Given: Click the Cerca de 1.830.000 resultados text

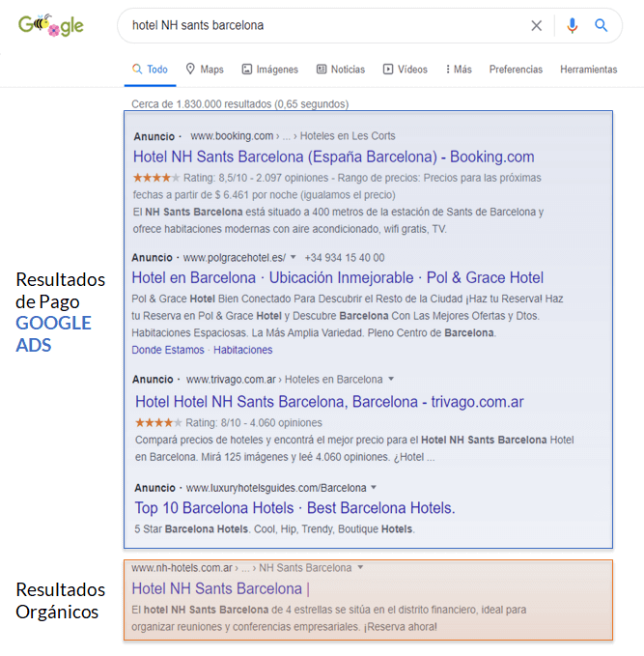Looking at the screenshot, I should point(240,103).
